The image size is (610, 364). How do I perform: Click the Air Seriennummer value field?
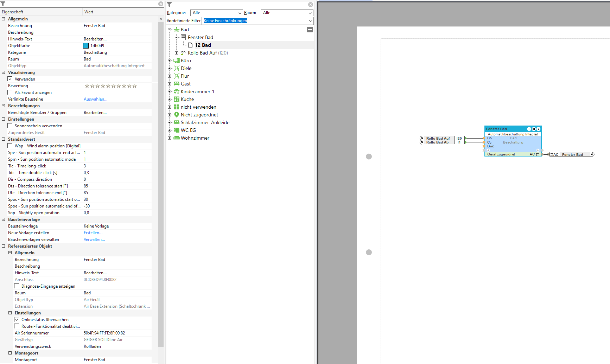tap(117, 333)
